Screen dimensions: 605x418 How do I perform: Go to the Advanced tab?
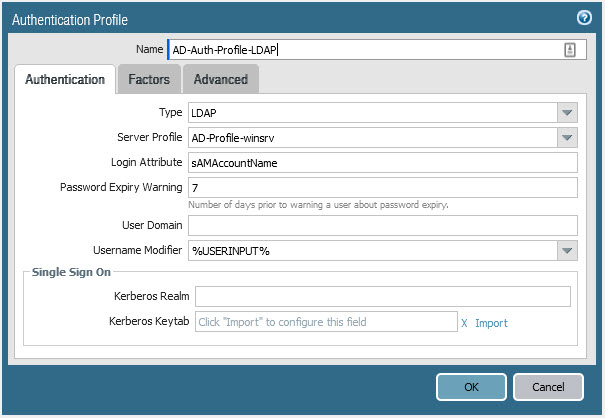click(220, 79)
